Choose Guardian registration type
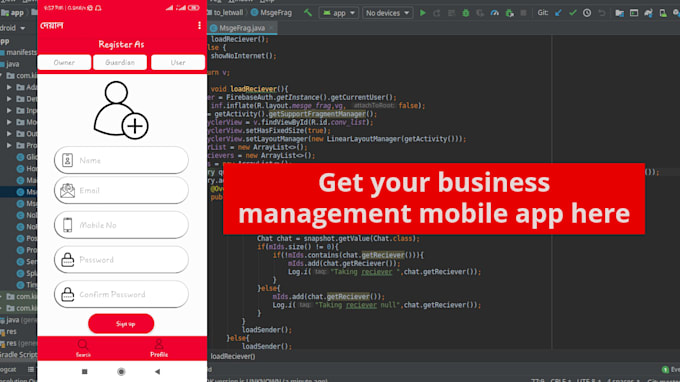680x382 pixels. (x=120, y=62)
